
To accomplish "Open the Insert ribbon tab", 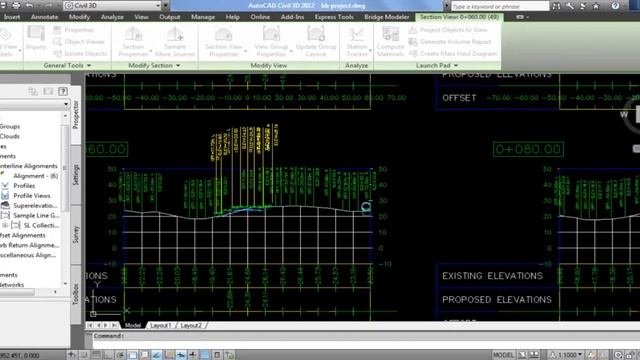I will point(12,17).
